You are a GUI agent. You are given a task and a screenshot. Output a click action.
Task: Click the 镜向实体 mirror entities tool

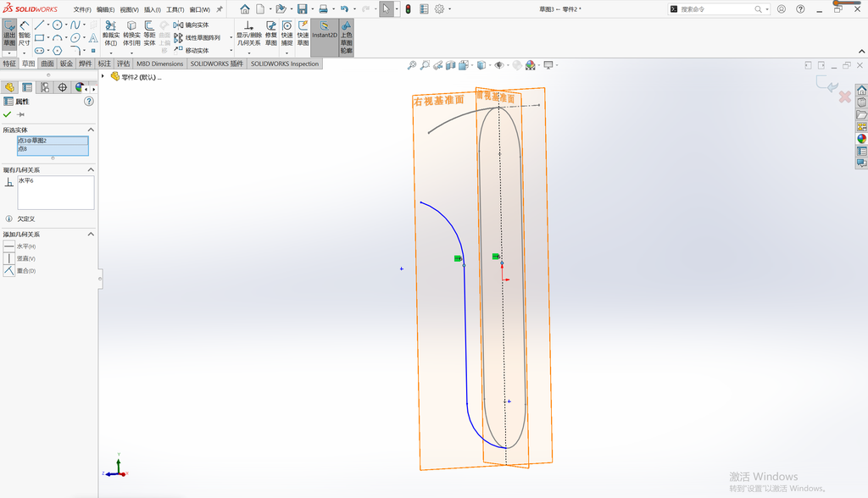pyautogui.click(x=191, y=25)
